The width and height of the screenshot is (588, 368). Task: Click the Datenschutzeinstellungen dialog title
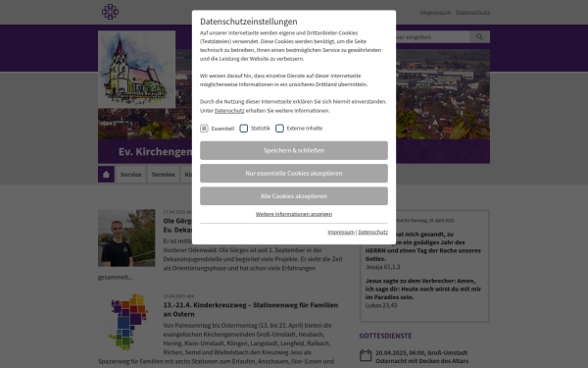249,22
